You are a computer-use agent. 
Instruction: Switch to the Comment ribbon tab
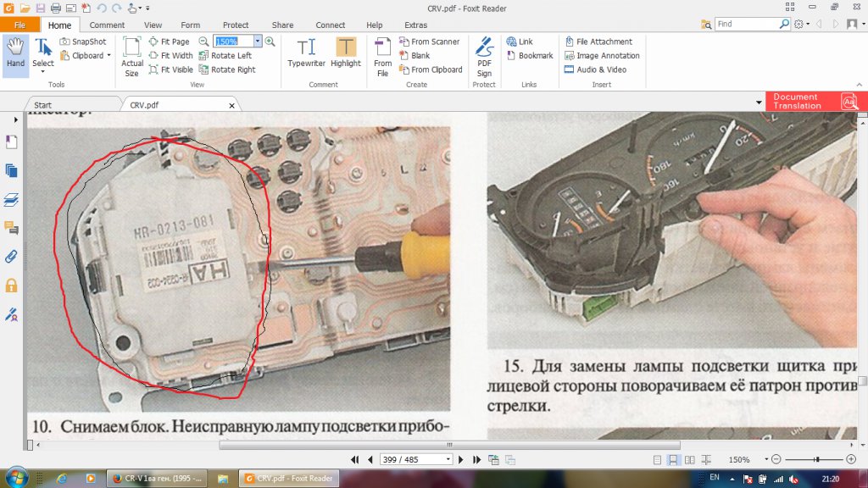[x=107, y=25]
